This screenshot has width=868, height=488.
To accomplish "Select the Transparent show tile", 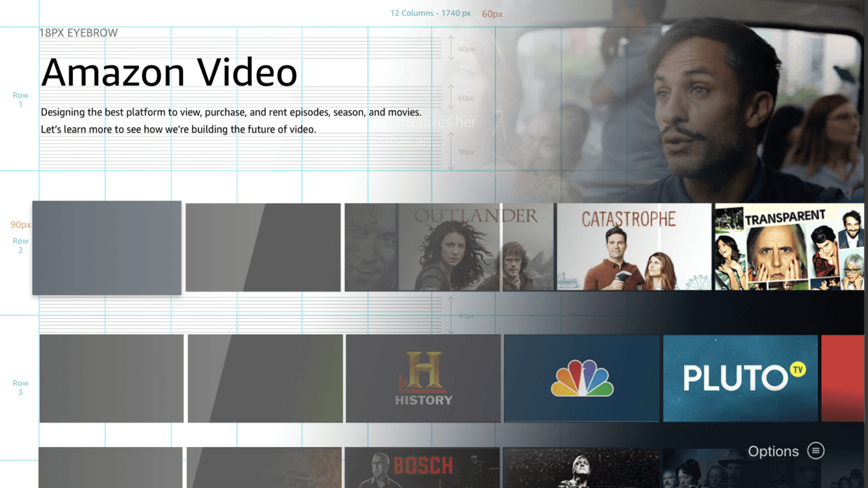I will pyautogui.click(x=790, y=247).
